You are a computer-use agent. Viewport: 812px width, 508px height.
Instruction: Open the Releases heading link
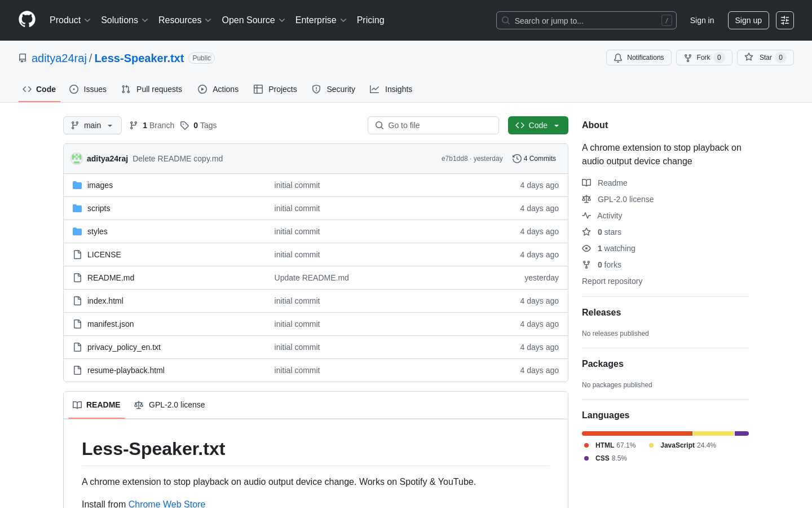pos(601,313)
